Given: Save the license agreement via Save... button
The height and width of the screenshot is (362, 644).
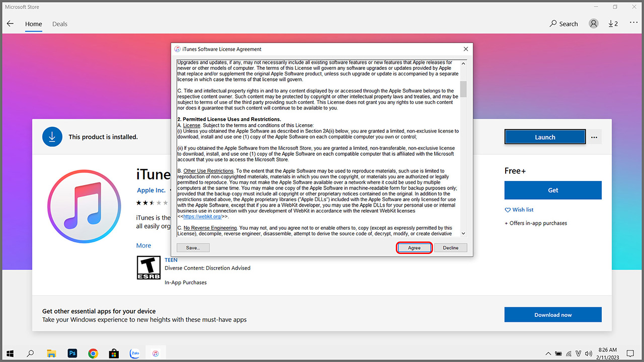Looking at the screenshot, I should [193, 248].
